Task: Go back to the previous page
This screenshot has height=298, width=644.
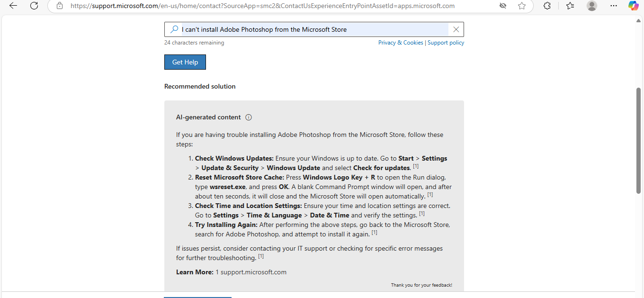Action: [13, 6]
